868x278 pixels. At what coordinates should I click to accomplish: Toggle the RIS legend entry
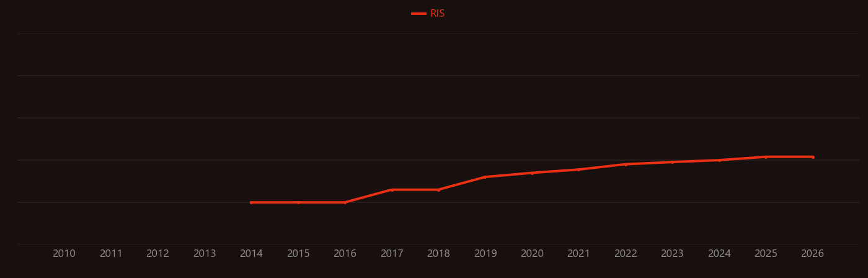pos(428,14)
